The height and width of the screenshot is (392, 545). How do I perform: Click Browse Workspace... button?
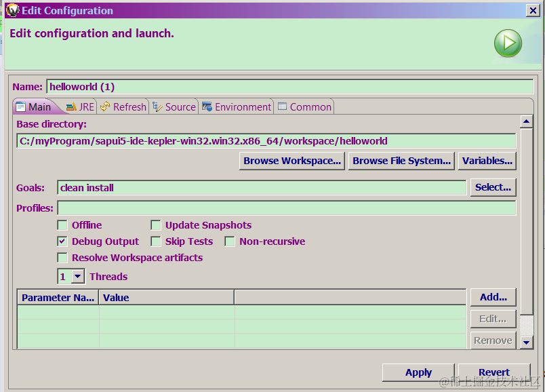[x=292, y=161]
